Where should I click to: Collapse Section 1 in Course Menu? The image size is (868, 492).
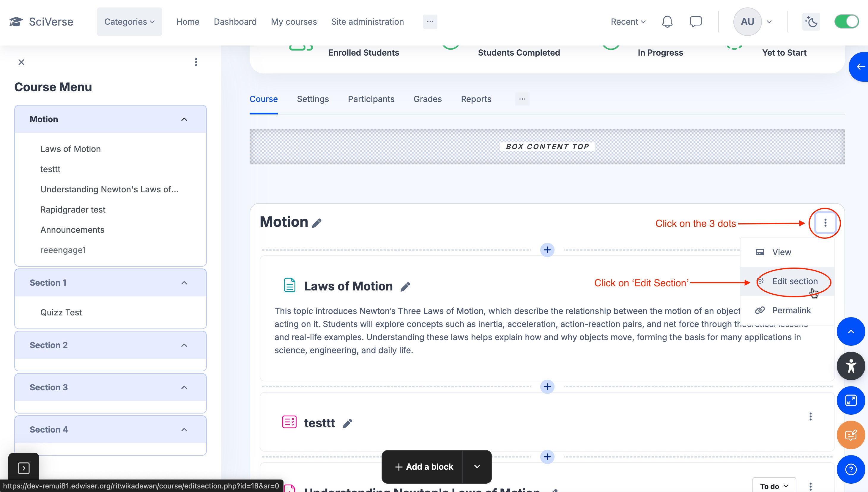coord(184,283)
